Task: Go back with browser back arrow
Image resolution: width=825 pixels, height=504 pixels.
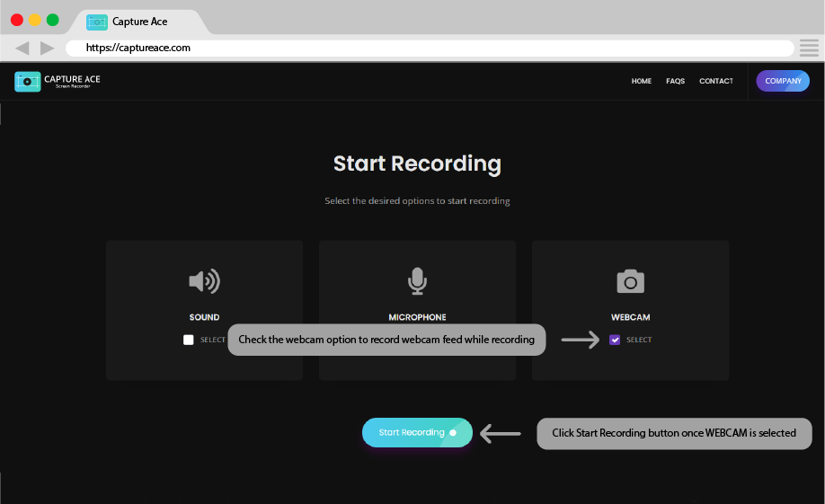Action: pyautogui.click(x=22, y=48)
